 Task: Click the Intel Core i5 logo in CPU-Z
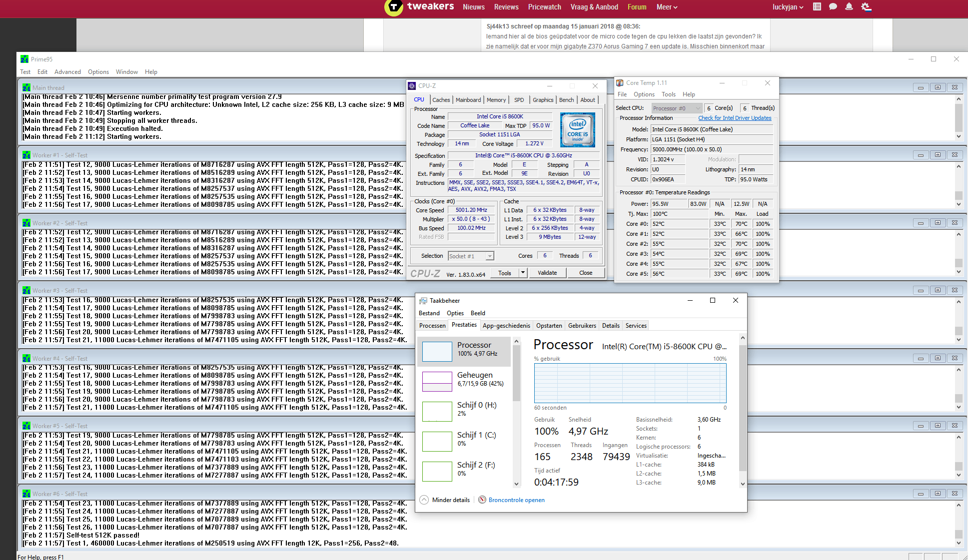578,130
